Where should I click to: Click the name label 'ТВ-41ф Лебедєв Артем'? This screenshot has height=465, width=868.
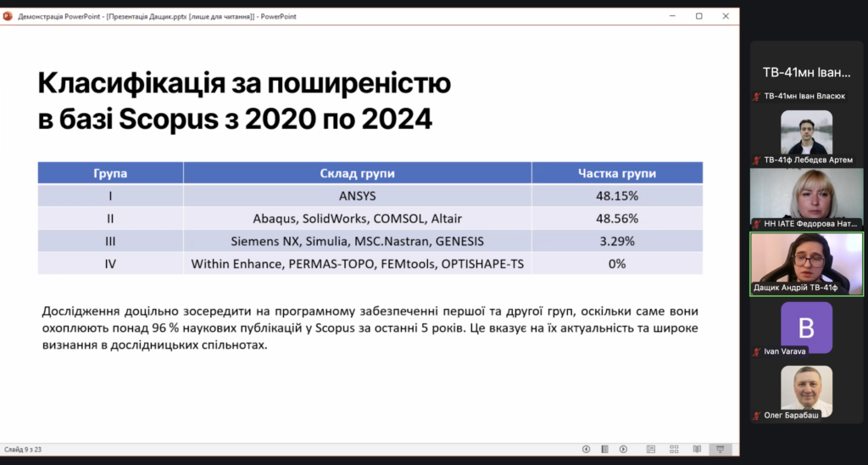(x=808, y=160)
